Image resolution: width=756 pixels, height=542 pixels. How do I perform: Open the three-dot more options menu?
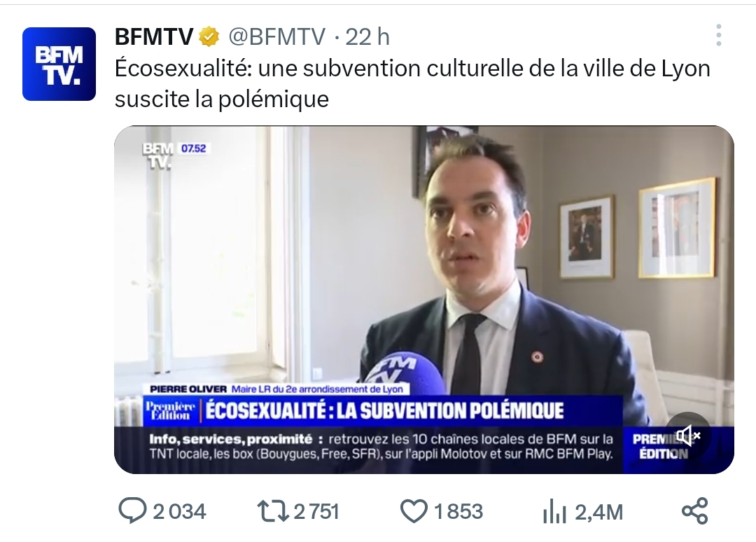pyautogui.click(x=718, y=35)
